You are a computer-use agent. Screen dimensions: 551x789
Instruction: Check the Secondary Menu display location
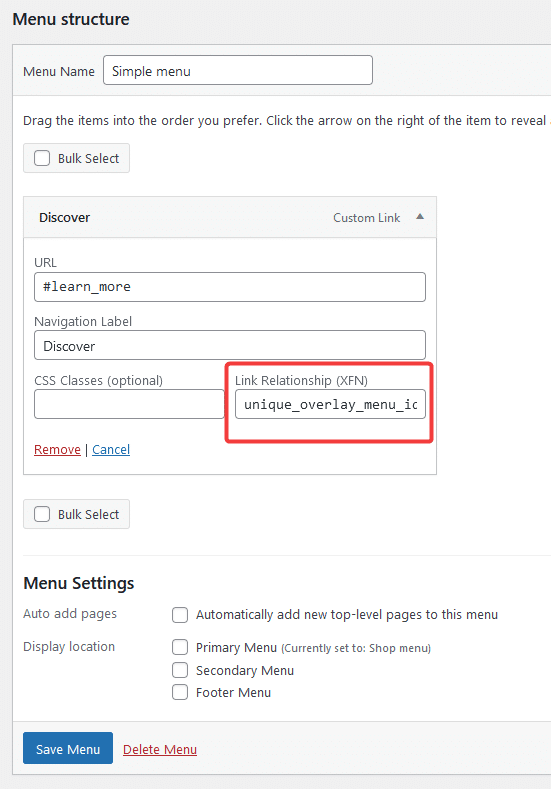[x=180, y=670]
